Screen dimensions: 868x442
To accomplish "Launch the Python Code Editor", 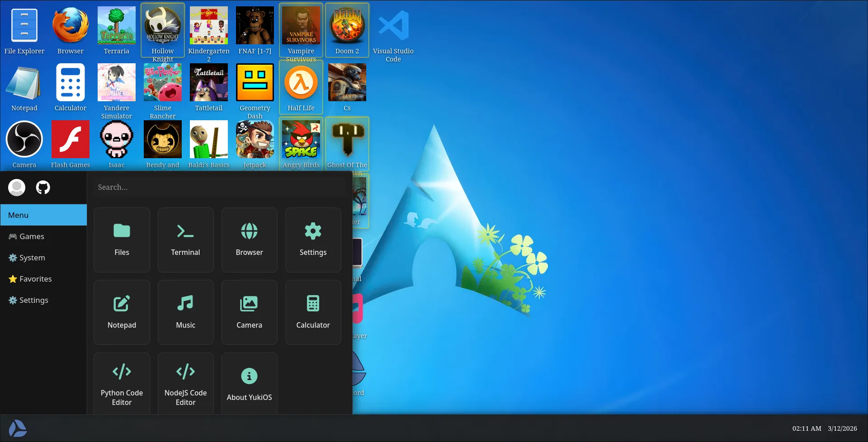I will coord(122,382).
